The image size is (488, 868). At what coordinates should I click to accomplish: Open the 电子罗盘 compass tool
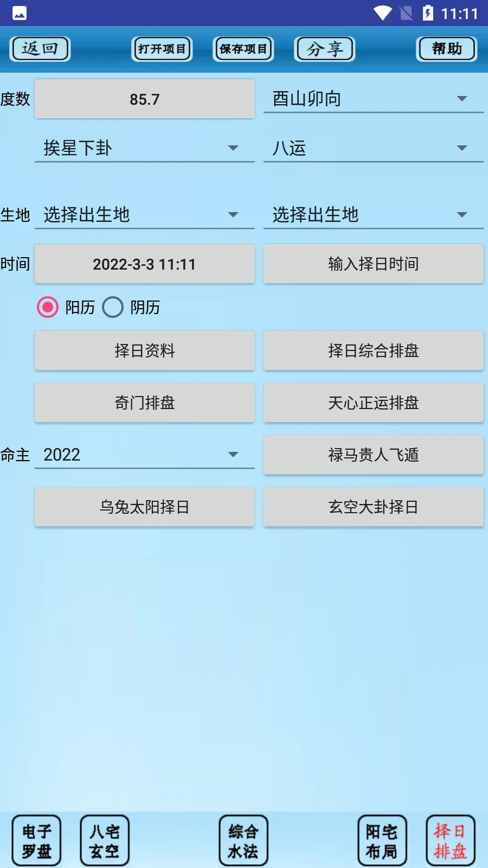click(x=35, y=840)
